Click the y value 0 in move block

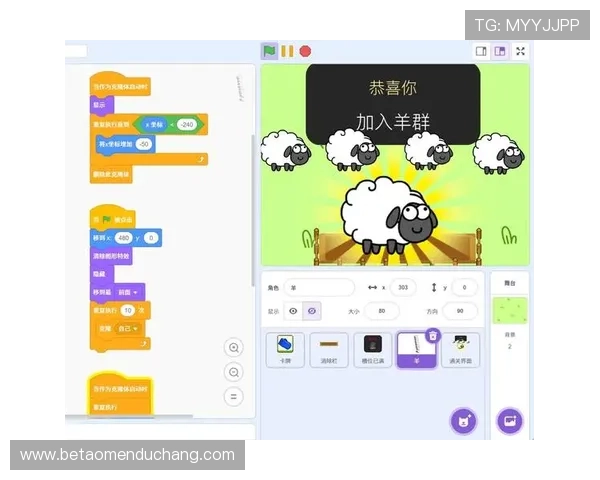tap(151, 238)
